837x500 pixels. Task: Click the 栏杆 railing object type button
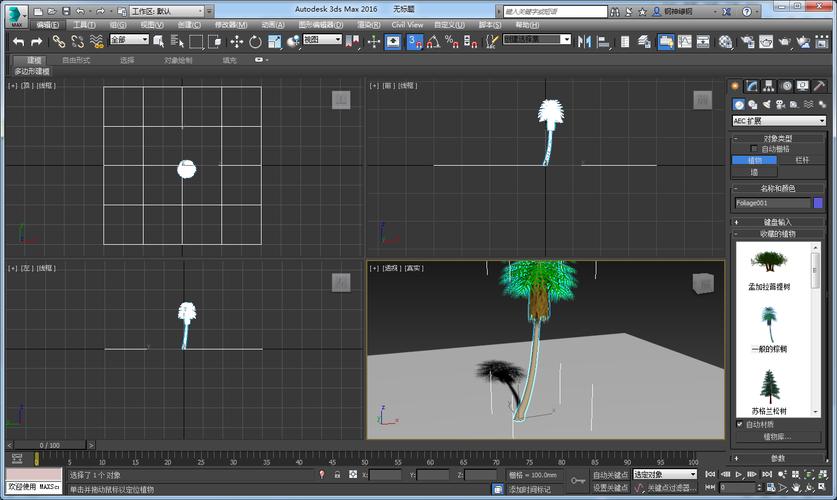tap(802, 160)
